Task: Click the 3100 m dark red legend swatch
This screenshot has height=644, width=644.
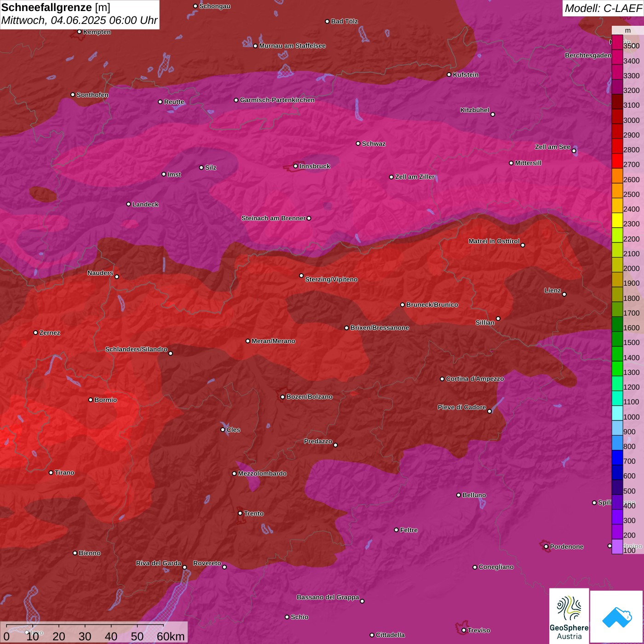Action: [617, 102]
